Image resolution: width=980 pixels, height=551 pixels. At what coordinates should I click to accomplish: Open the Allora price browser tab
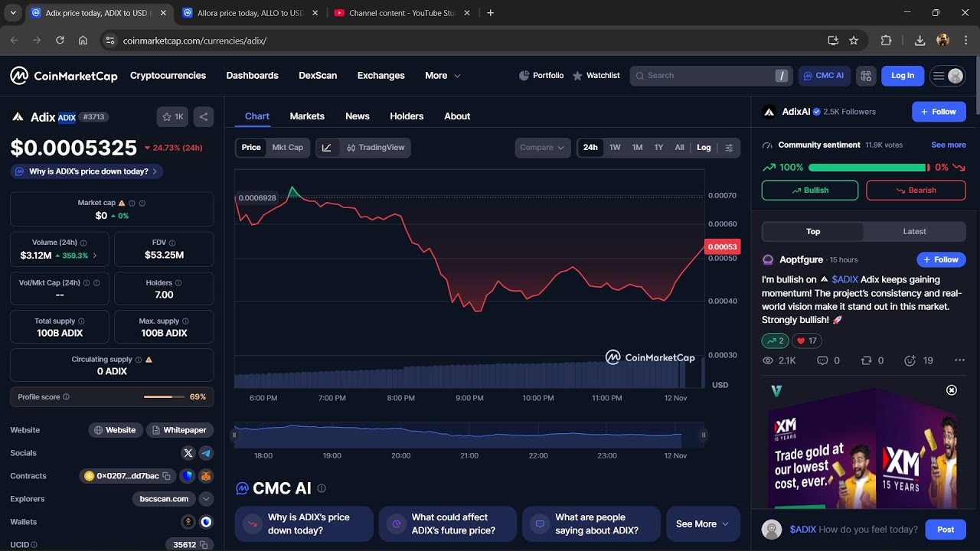point(250,13)
